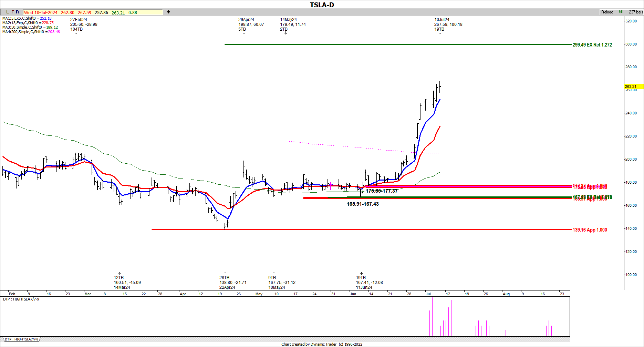Select the MA3 50 Simple legend line
Image resolution: width=644 pixels, height=347 pixels.
(30, 27)
